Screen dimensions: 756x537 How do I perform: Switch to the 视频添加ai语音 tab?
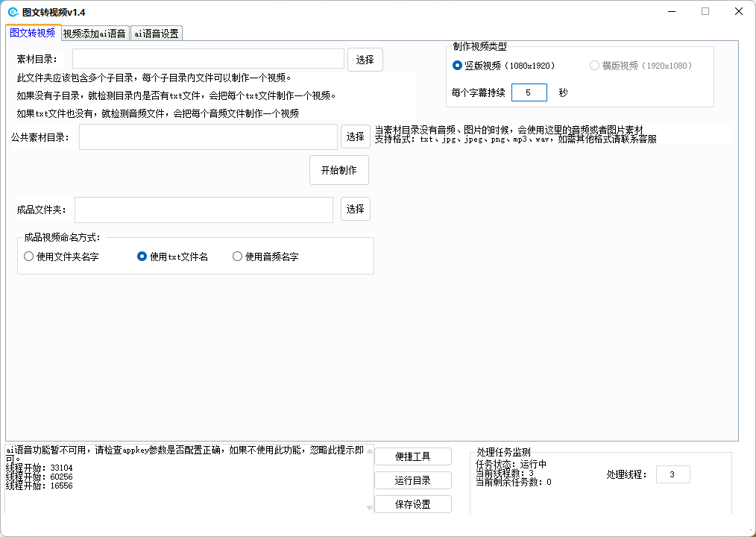(x=95, y=34)
